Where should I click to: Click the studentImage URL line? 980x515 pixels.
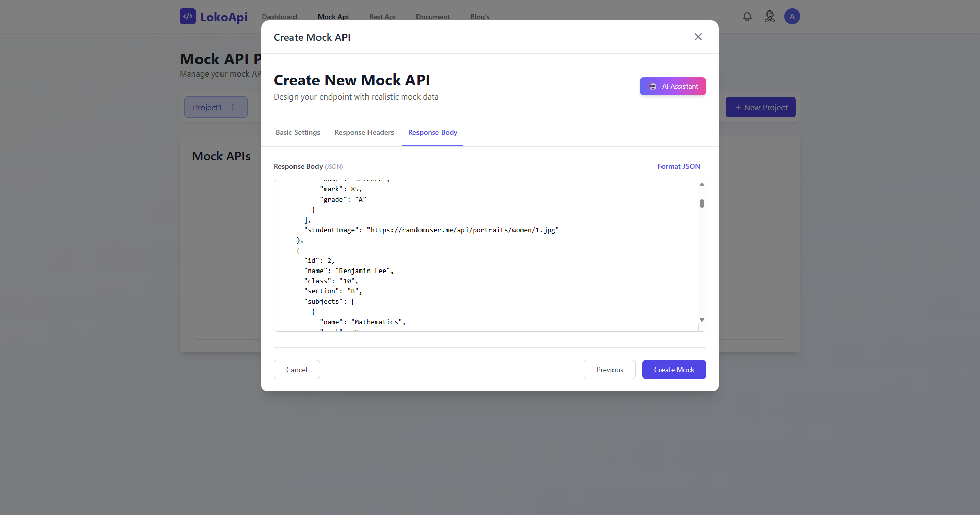pos(431,230)
